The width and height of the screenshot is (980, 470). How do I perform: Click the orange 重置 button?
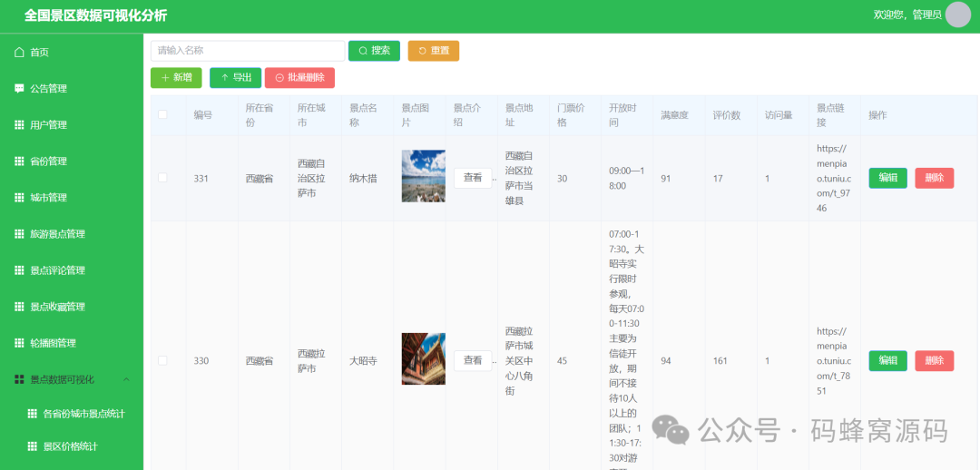(x=434, y=51)
